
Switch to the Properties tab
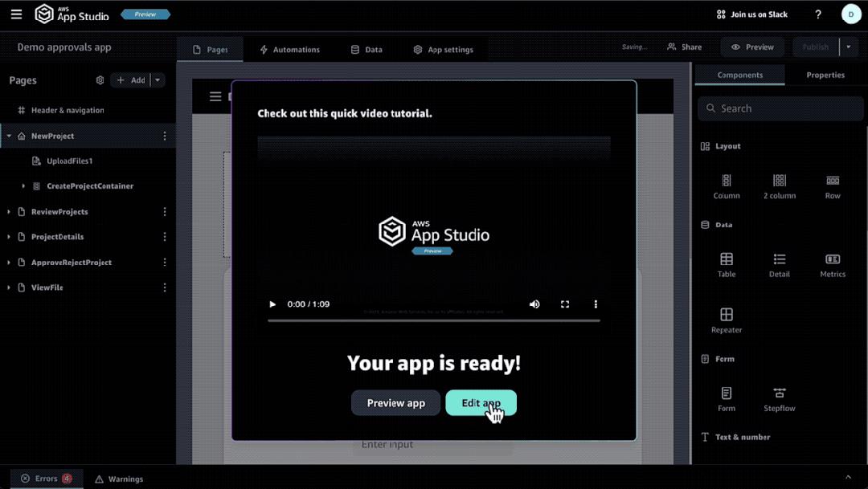click(x=825, y=75)
